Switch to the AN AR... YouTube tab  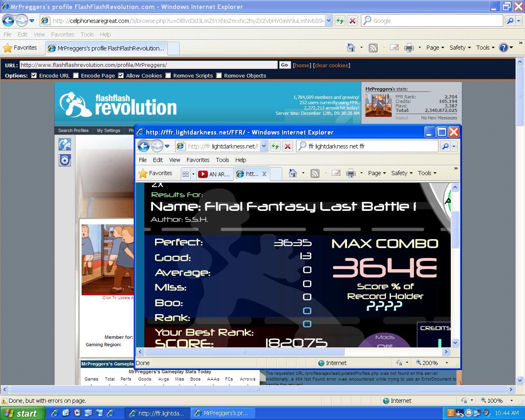[214, 174]
